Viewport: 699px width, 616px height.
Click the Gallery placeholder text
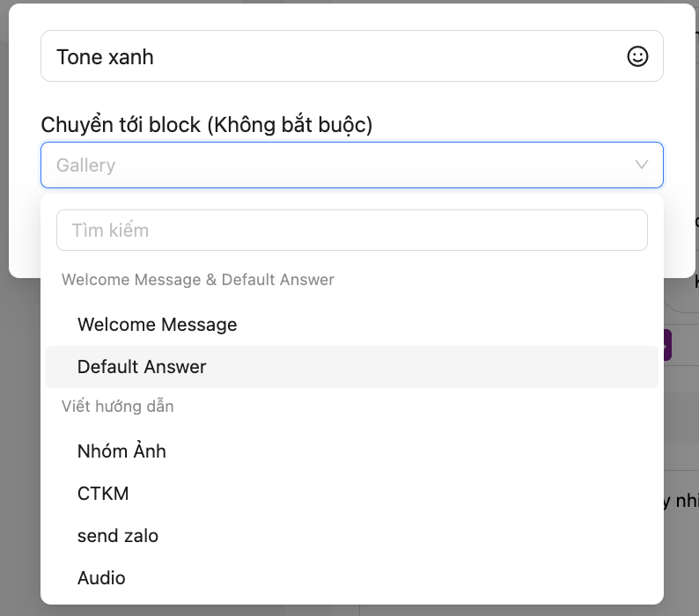coord(86,165)
